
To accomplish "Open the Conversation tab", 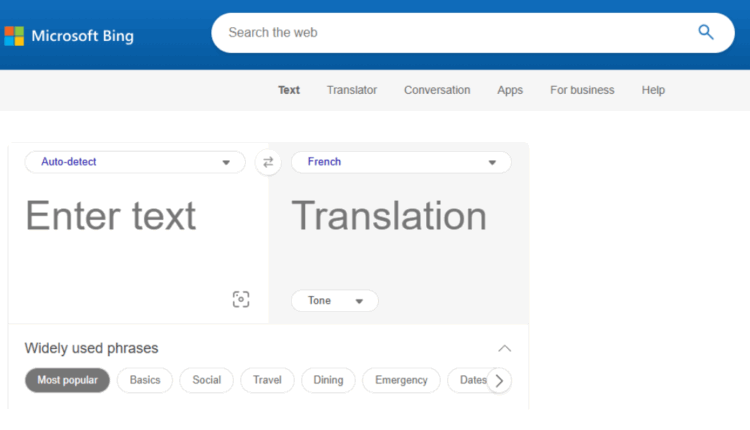I will click(x=437, y=90).
